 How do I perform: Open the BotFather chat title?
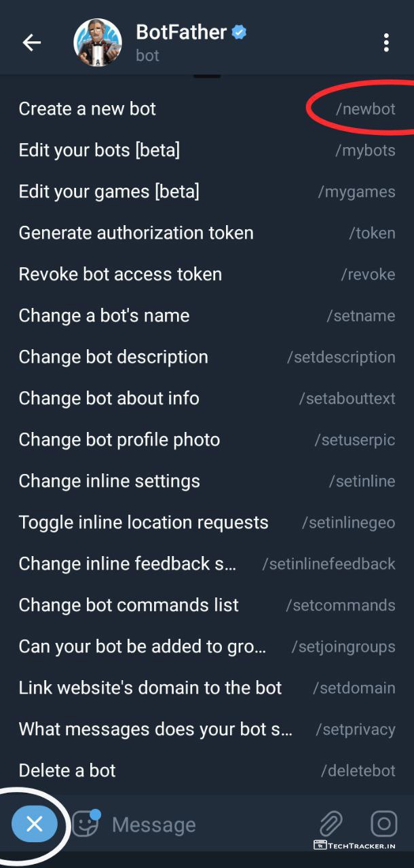coord(181,32)
